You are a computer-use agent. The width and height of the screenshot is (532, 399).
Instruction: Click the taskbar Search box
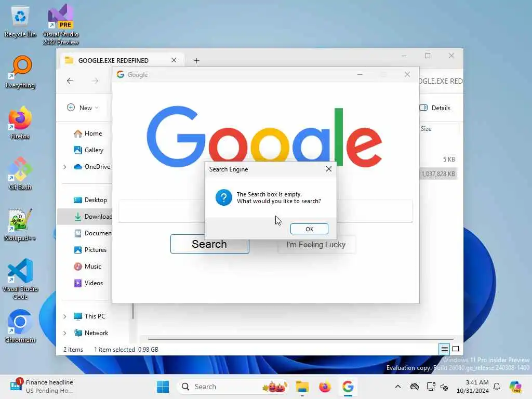[x=233, y=387]
